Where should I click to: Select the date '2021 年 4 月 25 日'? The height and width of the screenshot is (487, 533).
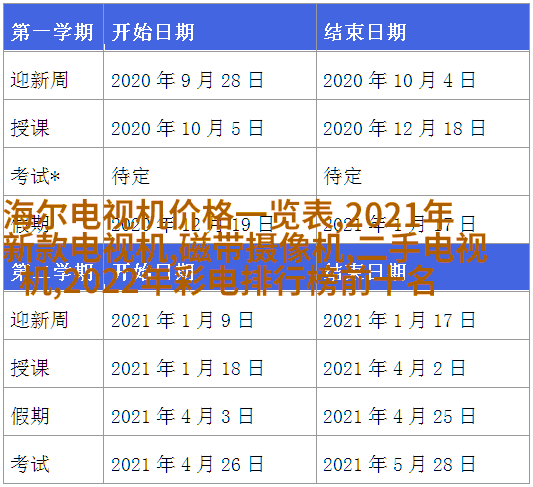pos(399,416)
